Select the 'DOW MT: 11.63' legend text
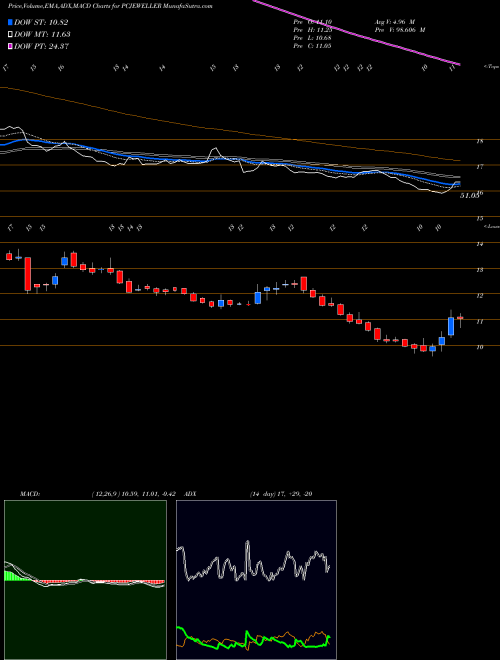Image resolution: width=500 pixels, height=660 pixels. coord(42,35)
